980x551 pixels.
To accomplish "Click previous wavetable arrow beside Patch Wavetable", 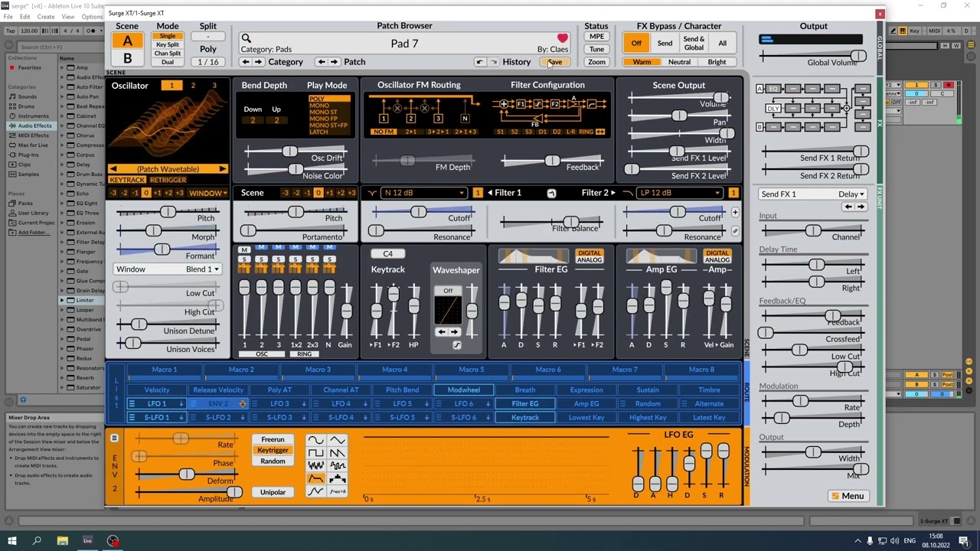I will [113, 169].
